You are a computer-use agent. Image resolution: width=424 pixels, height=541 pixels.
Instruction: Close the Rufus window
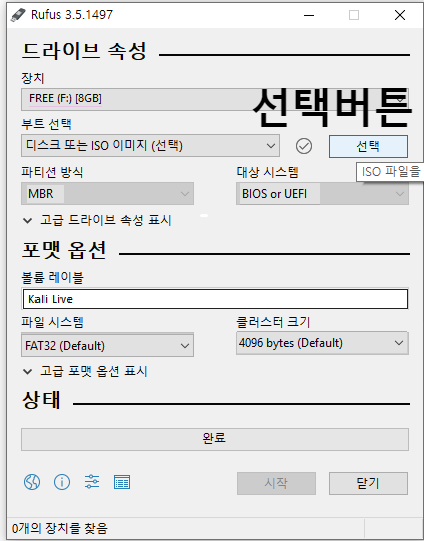click(400, 15)
